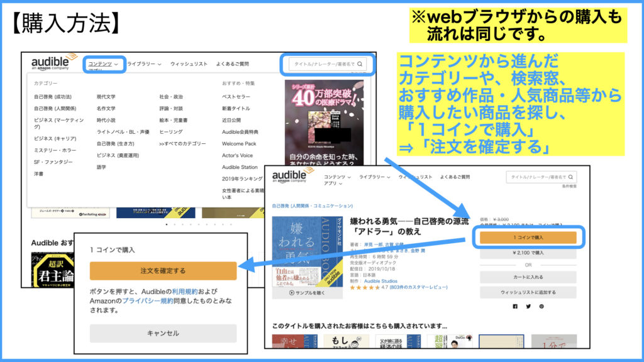Click the search field in the top-left header
The width and height of the screenshot is (644, 362).
327,64
